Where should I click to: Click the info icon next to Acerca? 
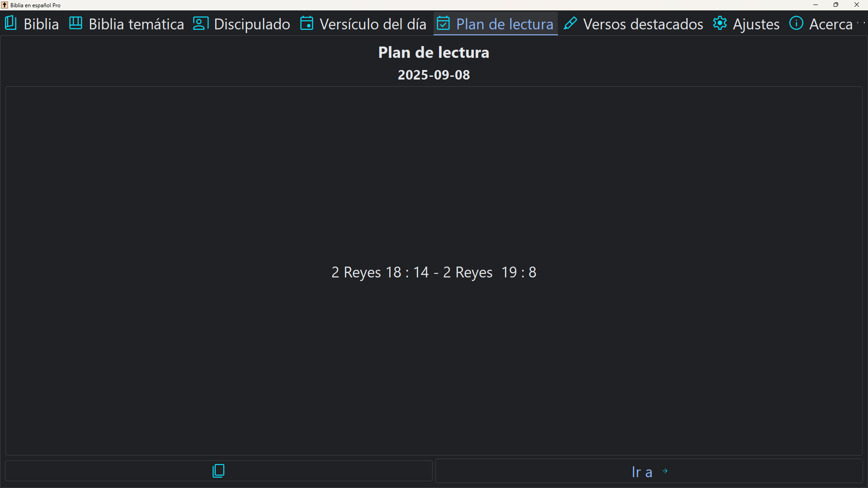click(x=797, y=23)
